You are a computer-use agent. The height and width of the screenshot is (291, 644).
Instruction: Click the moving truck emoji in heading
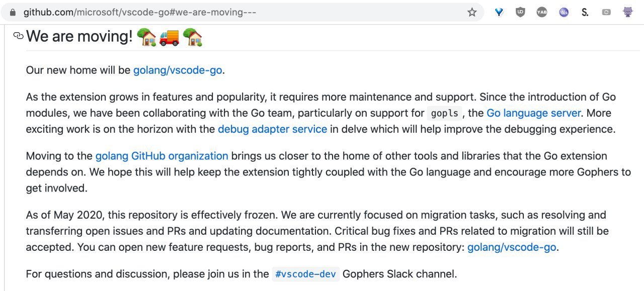click(x=169, y=37)
